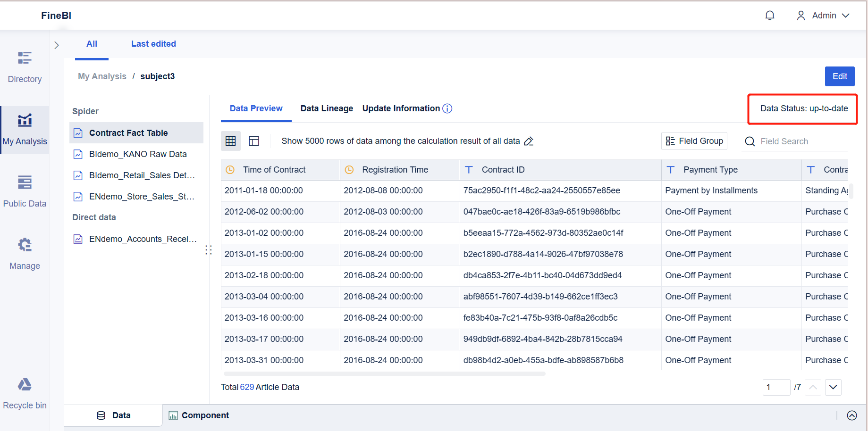Click the Field Search input box

tap(794, 141)
